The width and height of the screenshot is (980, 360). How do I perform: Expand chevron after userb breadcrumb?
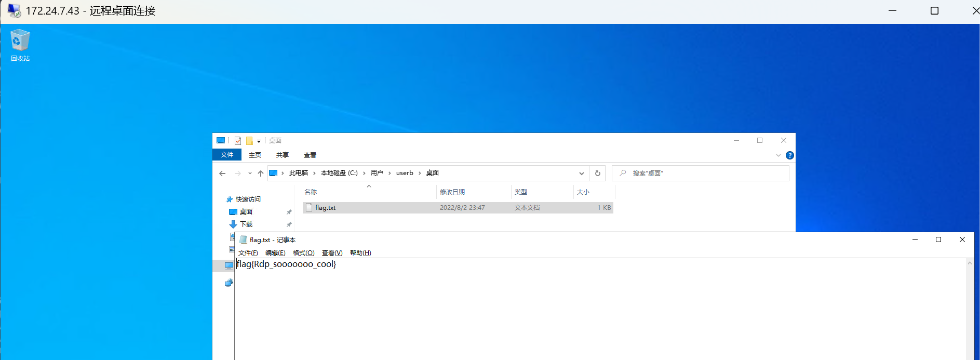pyautogui.click(x=420, y=173)
